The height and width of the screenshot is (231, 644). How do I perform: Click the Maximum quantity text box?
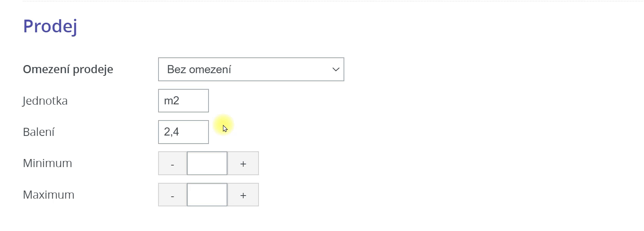[207, 195]
